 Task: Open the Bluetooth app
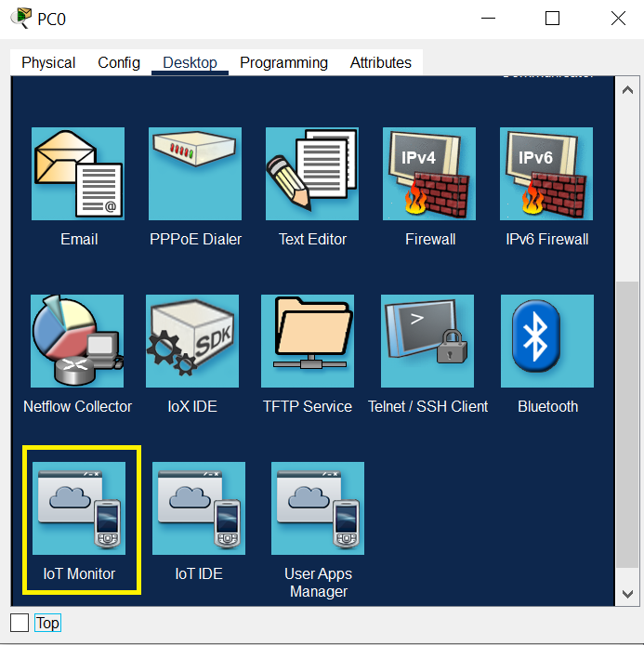547,341
